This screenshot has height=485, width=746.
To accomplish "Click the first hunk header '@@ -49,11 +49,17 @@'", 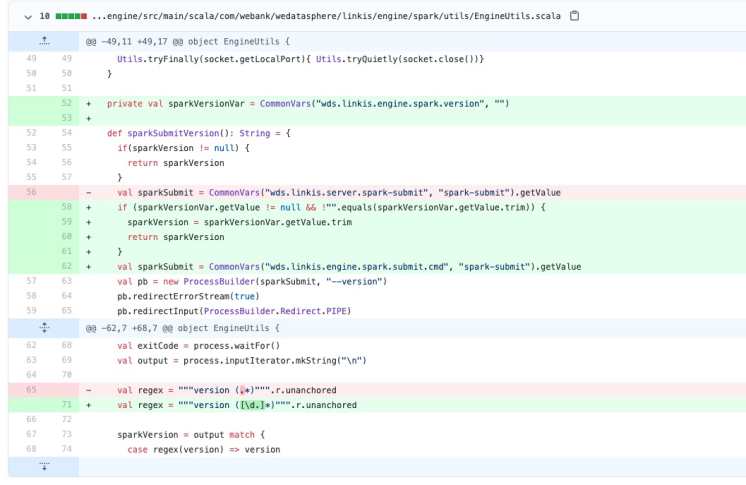I will (187, 41).
